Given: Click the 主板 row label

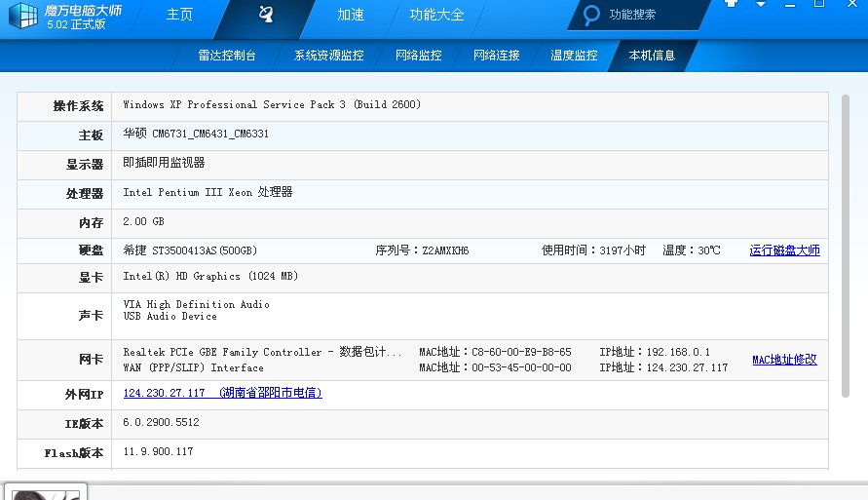Looking at the screenshot, I should point(91,135).
